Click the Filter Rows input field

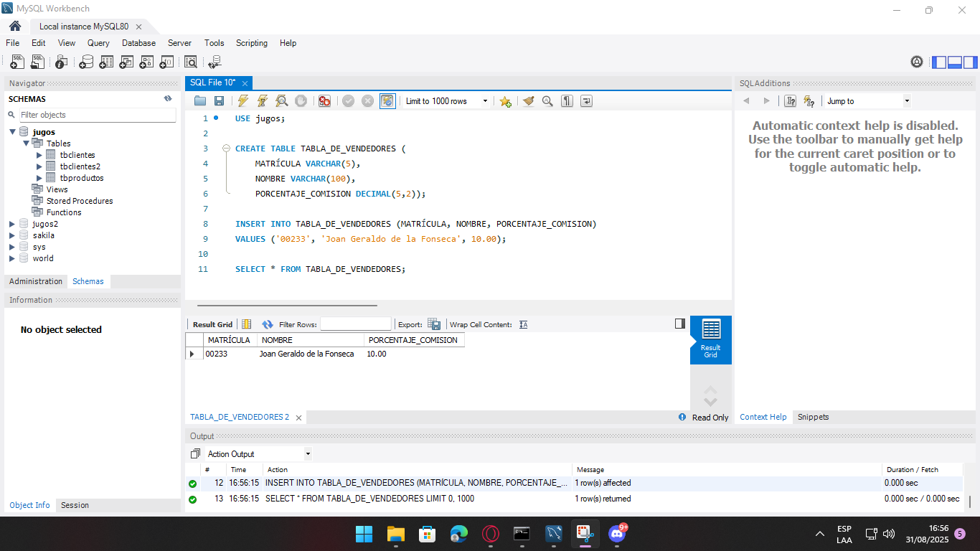coord(355,324)
